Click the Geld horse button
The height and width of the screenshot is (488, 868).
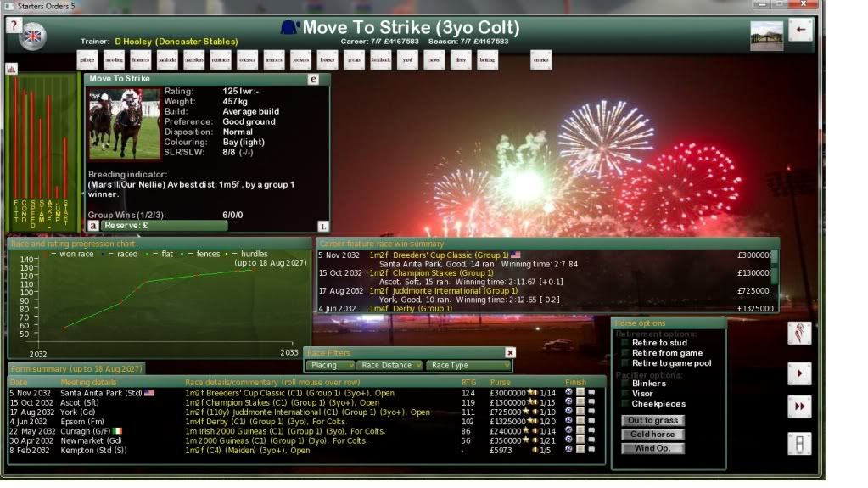[652, 435]
